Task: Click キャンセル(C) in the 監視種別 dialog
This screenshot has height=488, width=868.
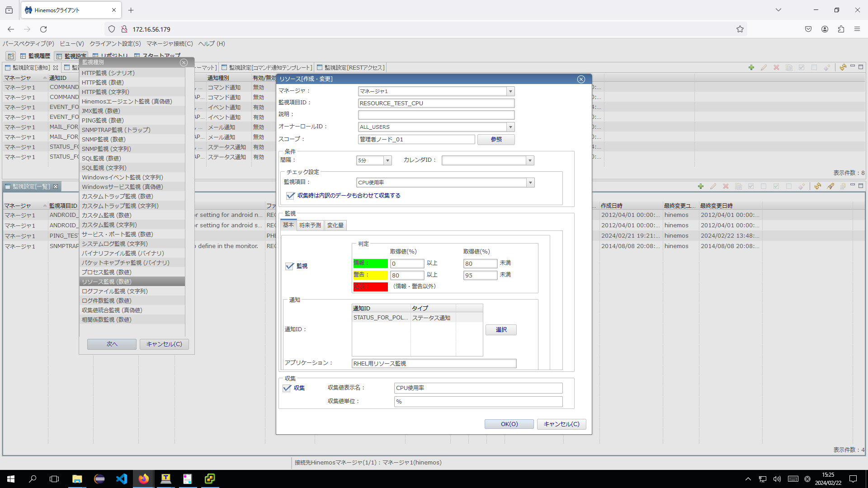Action: [x=164, y=344]
